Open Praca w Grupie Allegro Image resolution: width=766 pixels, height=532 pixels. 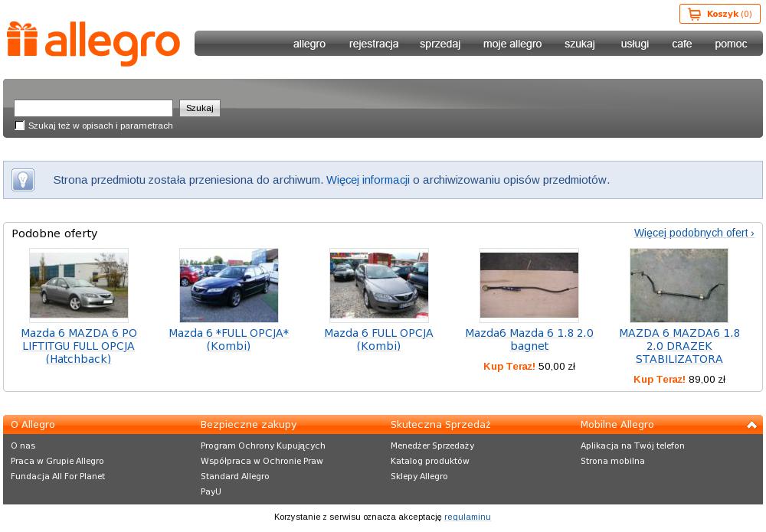[x=57, y=462]
